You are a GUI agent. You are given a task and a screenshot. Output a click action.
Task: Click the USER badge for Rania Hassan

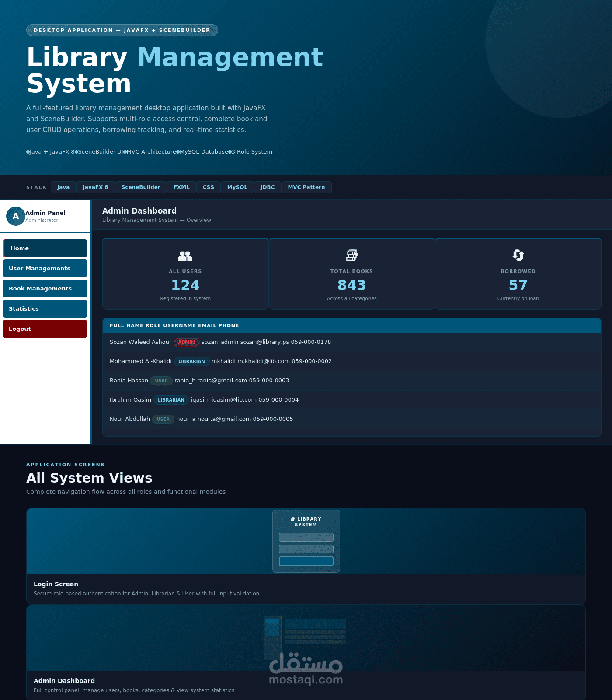pos(161,381)
